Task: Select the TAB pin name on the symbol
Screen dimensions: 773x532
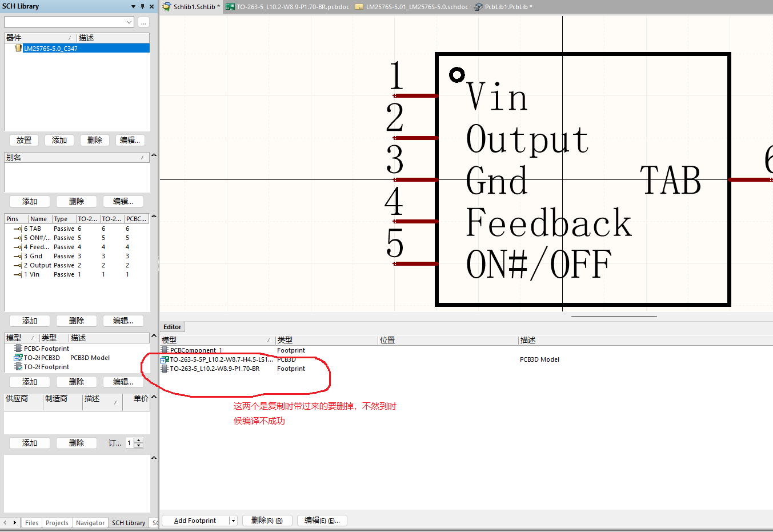Action: (671, 181)
